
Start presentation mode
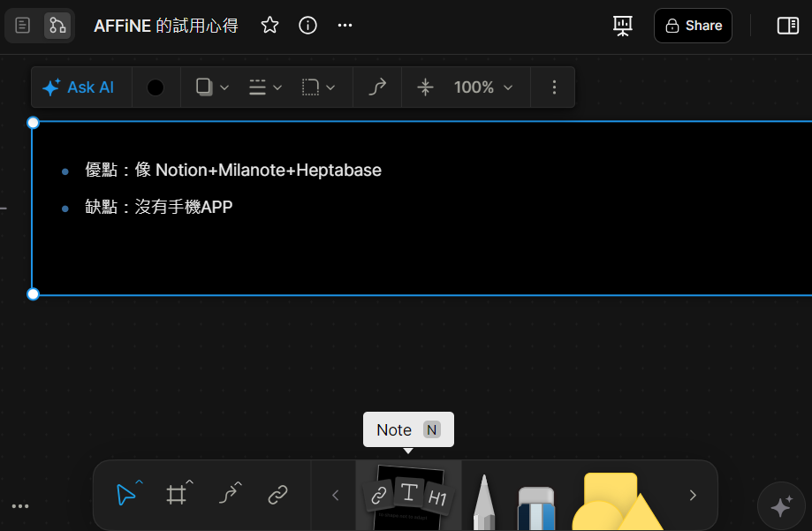[622, 26]
